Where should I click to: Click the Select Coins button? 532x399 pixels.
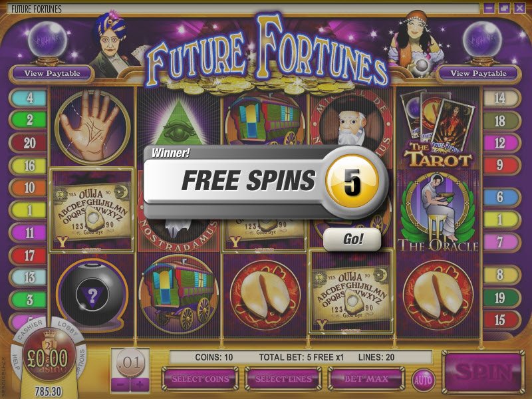[x=200, y=378]
